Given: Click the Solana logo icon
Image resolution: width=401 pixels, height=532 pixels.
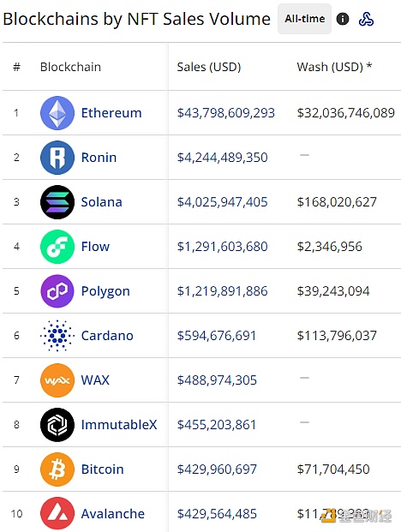Looking at the screenshot, I should click(x=57, y=202).
